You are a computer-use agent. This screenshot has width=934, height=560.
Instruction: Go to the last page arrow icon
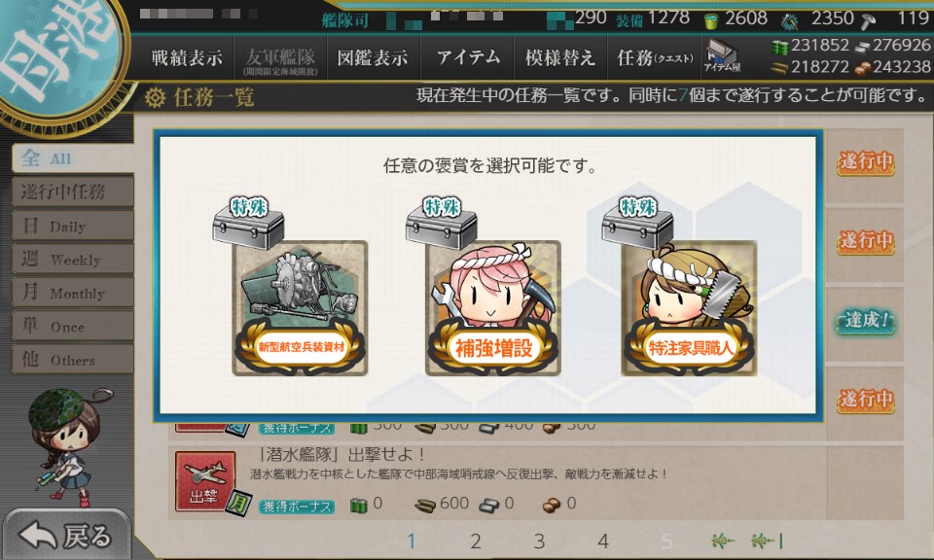767,541
